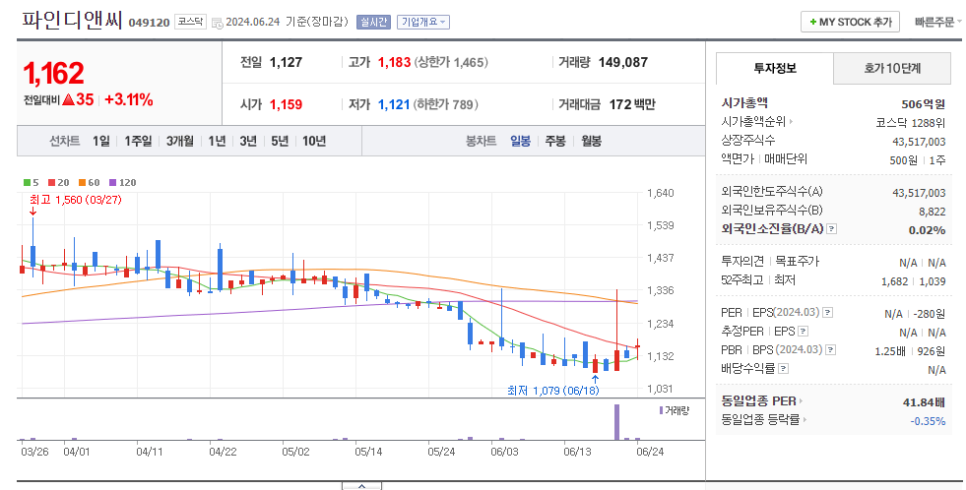Click the orange 60-day moving average legend
The height and width of the screenshot is (490, 966).
(x=89, y=182)
